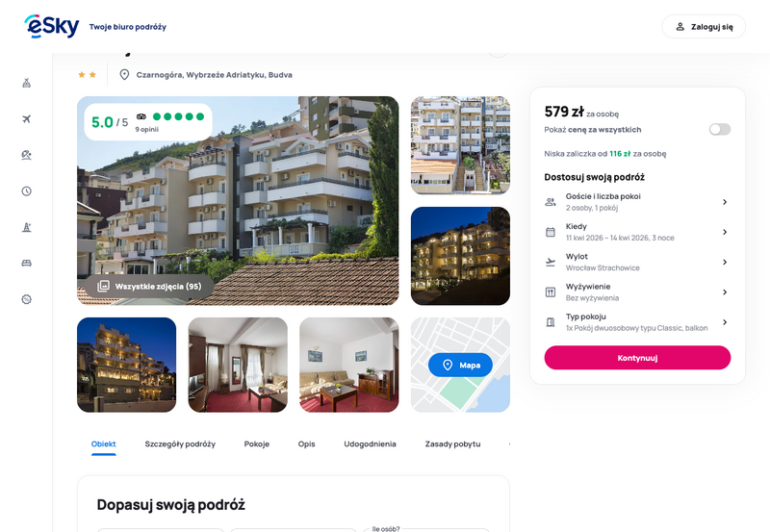The height and width of the screenshot is (532, 770).
Task: Switch to the Szczegóły podróży tab
Action: (180, 443)
